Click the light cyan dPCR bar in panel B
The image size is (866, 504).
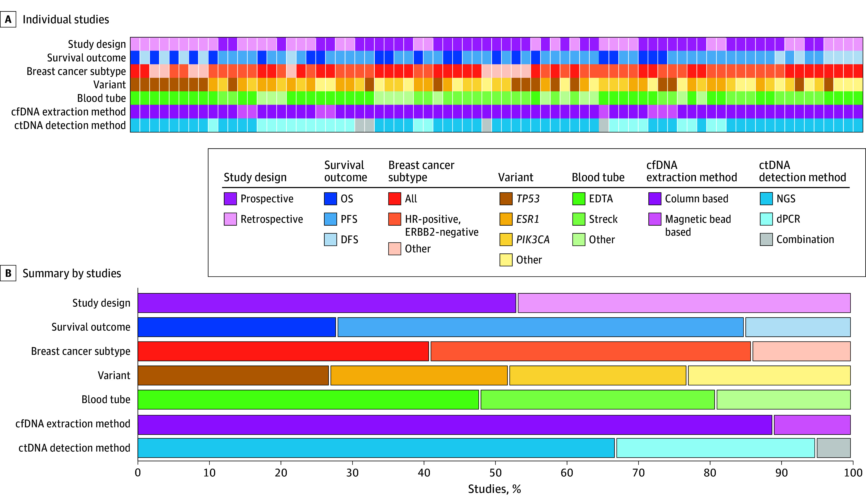pyautogui.click(x=716, y=448)
